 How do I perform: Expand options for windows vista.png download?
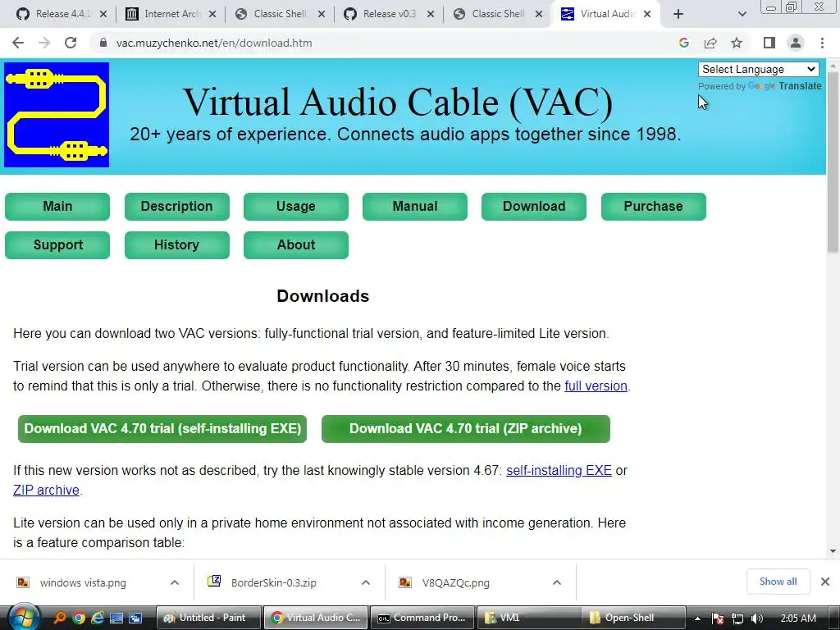pyautogui.click(x=175, y=582)
